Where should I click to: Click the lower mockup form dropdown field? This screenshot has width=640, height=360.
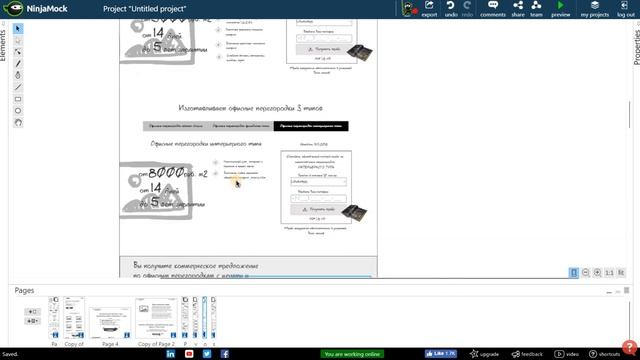pyautogui.click(x=318, y=182)
